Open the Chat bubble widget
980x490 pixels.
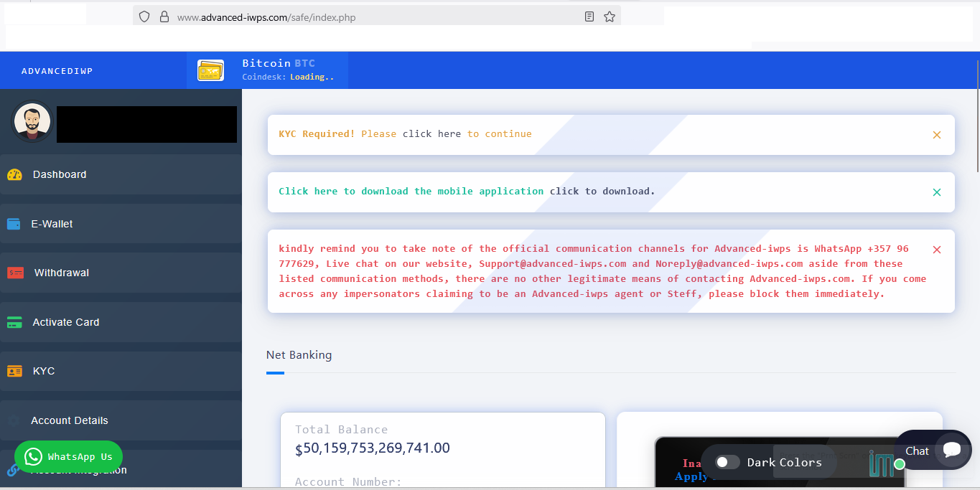(x=951, y=451)
